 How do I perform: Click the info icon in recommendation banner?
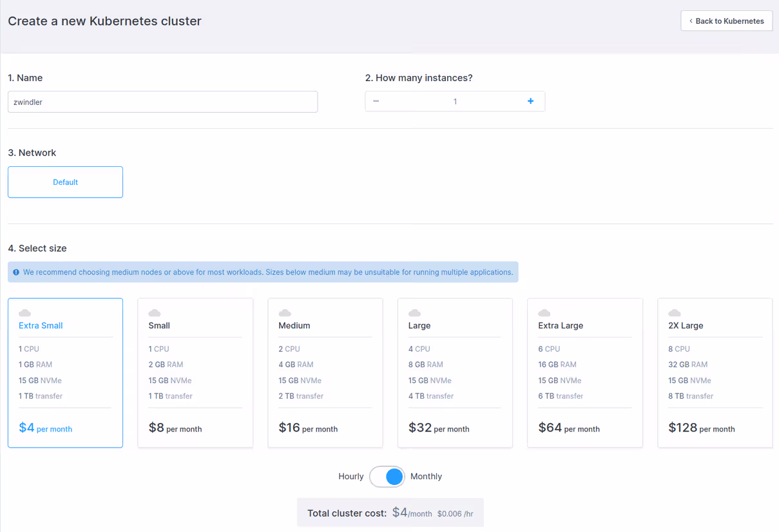[16, 272]
